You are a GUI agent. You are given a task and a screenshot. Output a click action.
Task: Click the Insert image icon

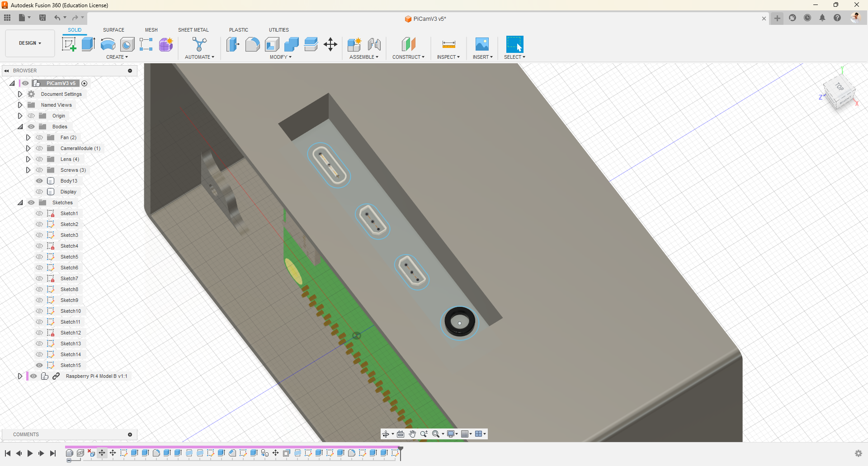pos(482,44)
